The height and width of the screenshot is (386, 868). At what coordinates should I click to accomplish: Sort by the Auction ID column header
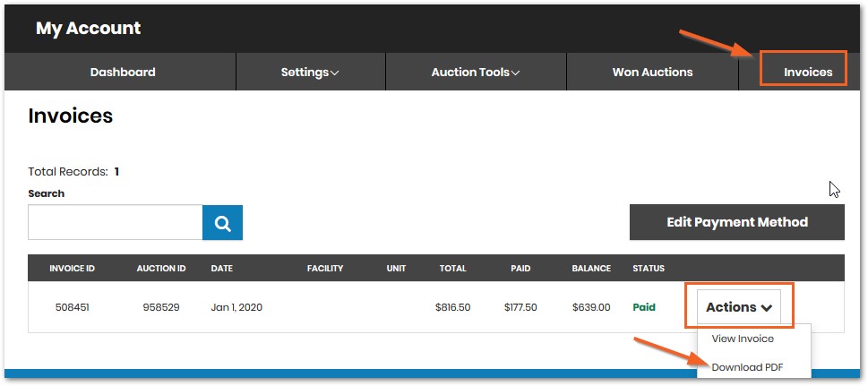161,268
